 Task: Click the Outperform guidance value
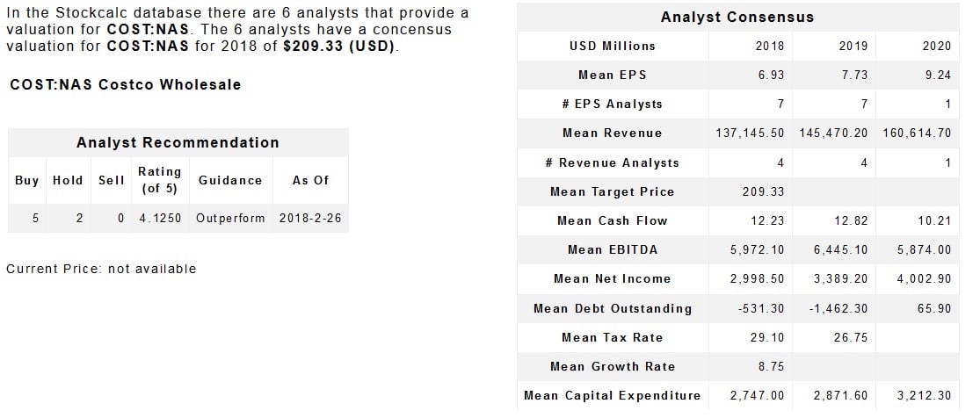(x=230, y=218)
